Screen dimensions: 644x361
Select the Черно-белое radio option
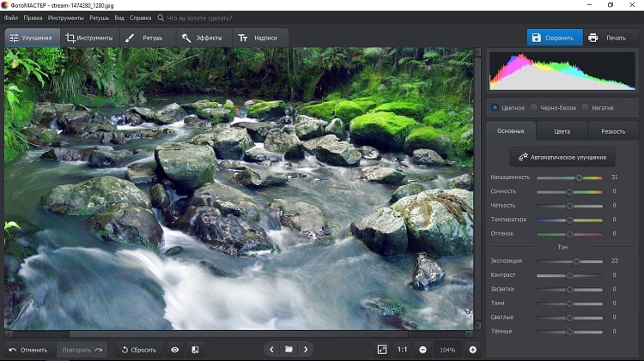534,107
